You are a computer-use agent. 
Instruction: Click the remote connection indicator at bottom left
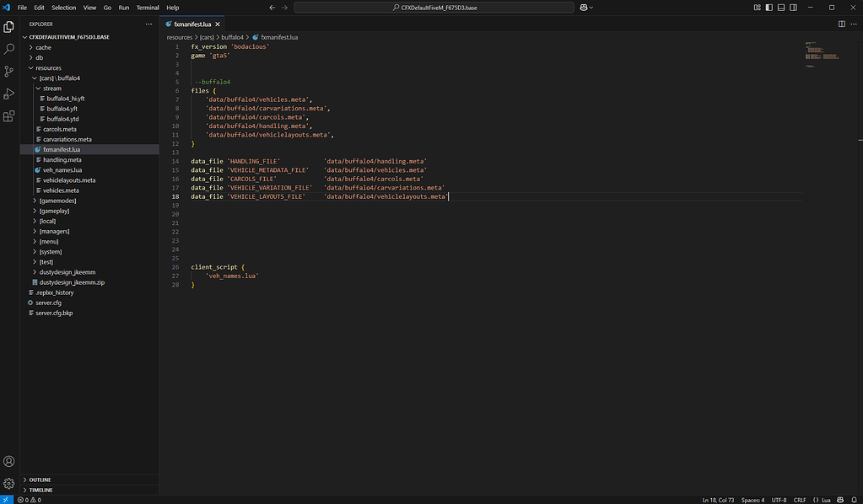coord(5,500)
